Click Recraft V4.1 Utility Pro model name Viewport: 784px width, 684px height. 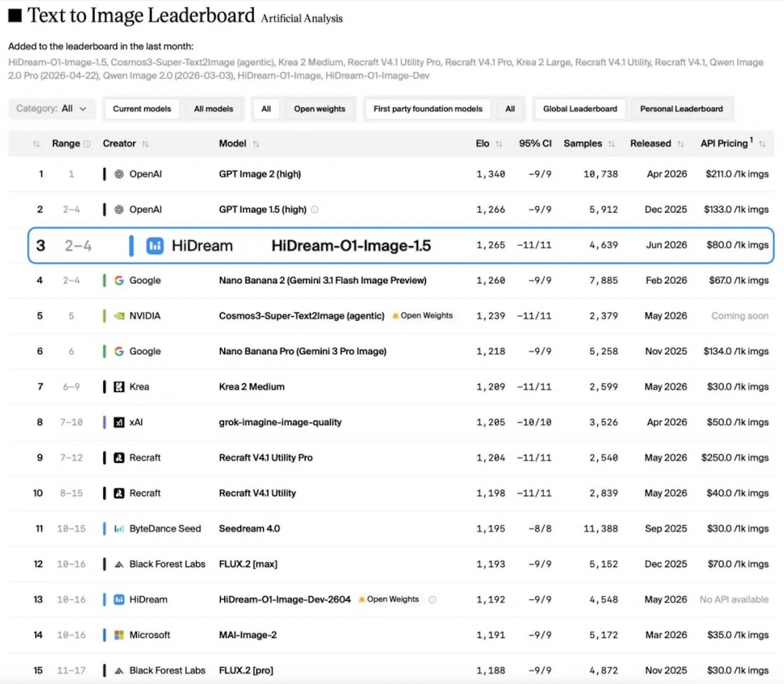(x=265, y=458)
